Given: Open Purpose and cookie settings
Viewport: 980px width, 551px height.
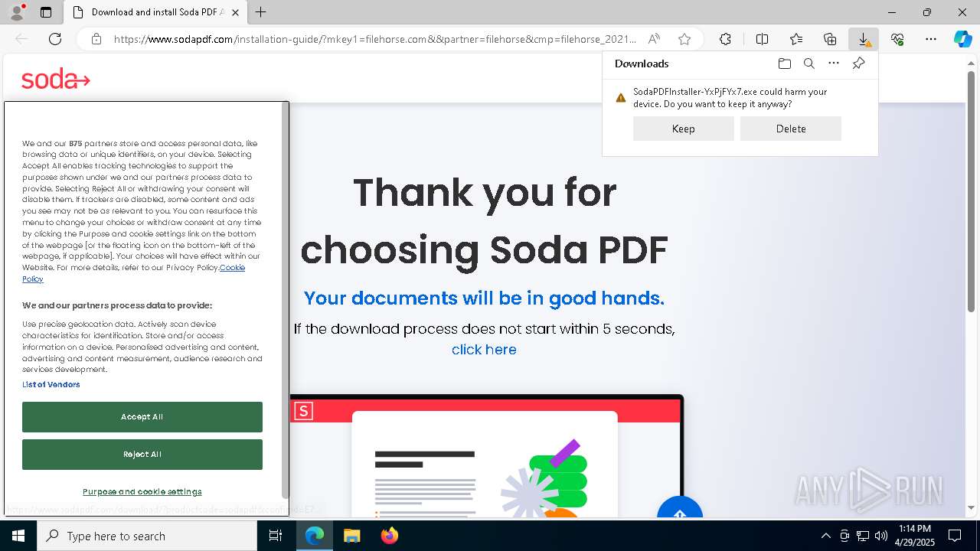Looking at the screenshot, I should [142, 492].
